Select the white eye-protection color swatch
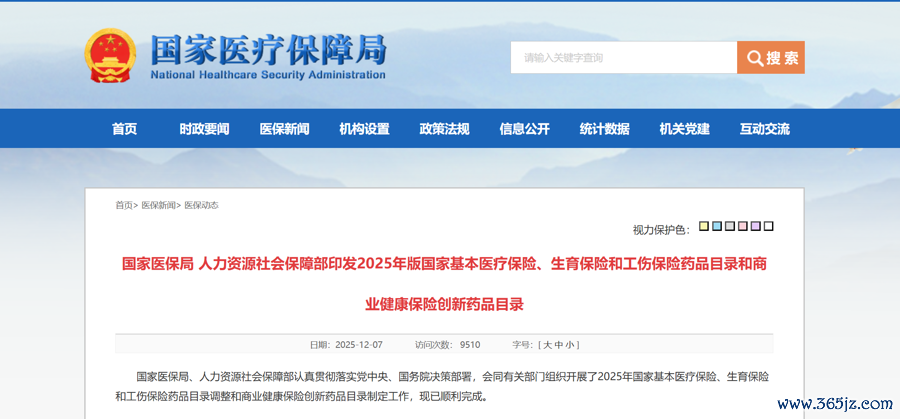 768,226
